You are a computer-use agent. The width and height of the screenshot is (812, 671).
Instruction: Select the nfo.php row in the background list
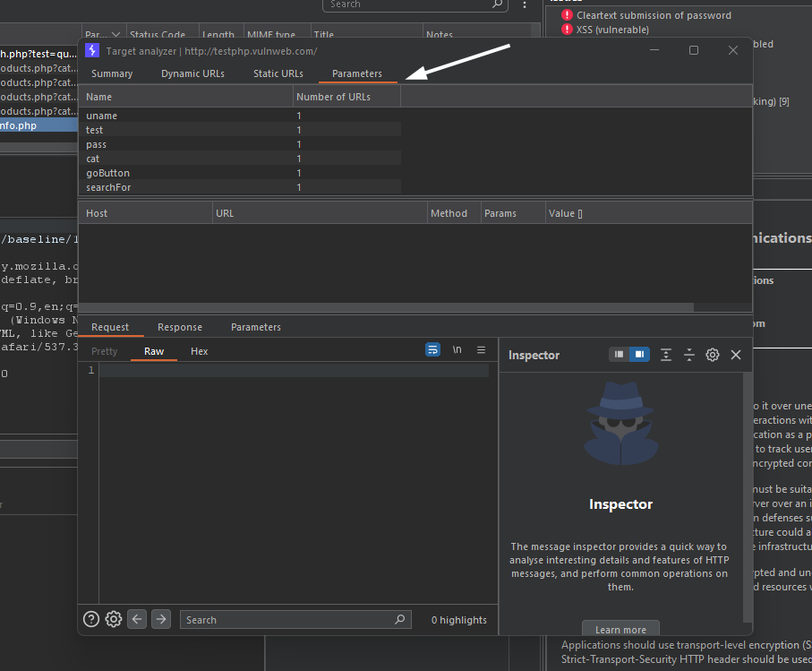38,125
